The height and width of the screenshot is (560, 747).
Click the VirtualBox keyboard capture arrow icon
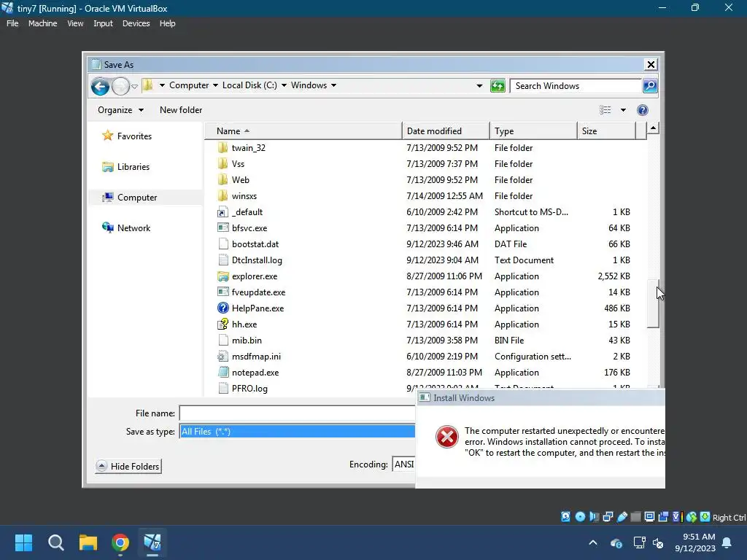[x=705, y=517]
